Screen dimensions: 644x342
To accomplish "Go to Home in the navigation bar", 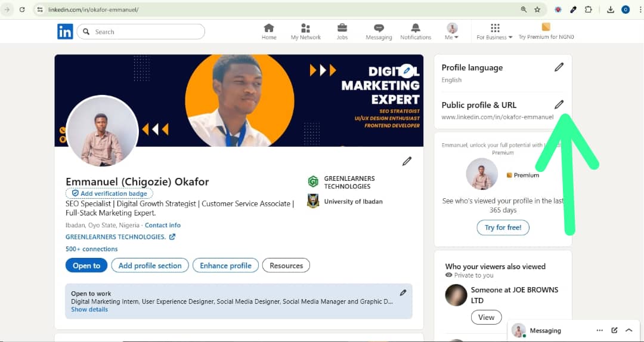I will (269, 32).
